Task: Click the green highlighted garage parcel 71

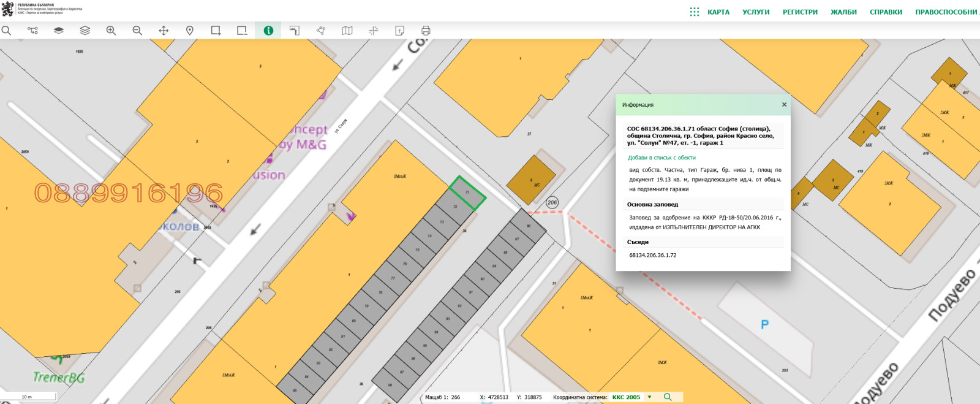Action: 468,192
